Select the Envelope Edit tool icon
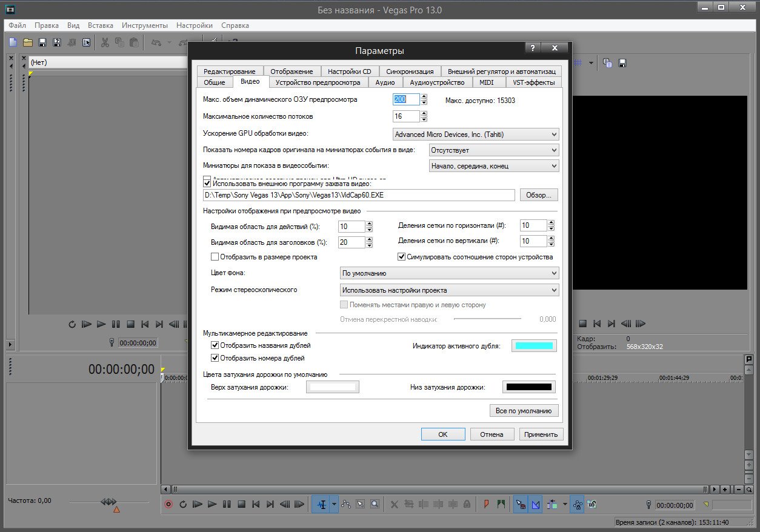Screen dimensions: 760x532 click(x=346, y=504)
